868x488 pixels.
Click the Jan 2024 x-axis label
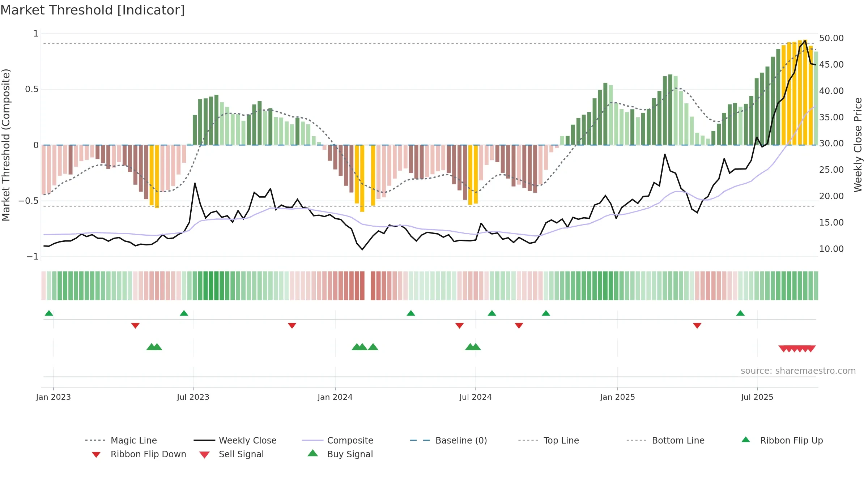point(335,397)
